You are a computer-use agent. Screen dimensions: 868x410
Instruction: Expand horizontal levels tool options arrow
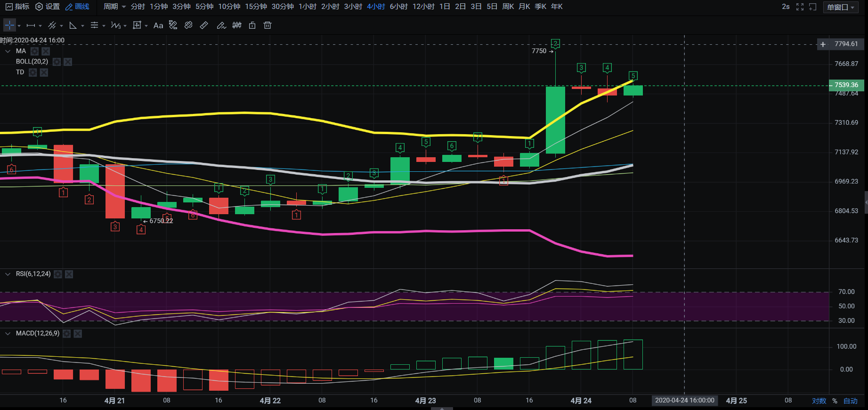tap(104, 26)
